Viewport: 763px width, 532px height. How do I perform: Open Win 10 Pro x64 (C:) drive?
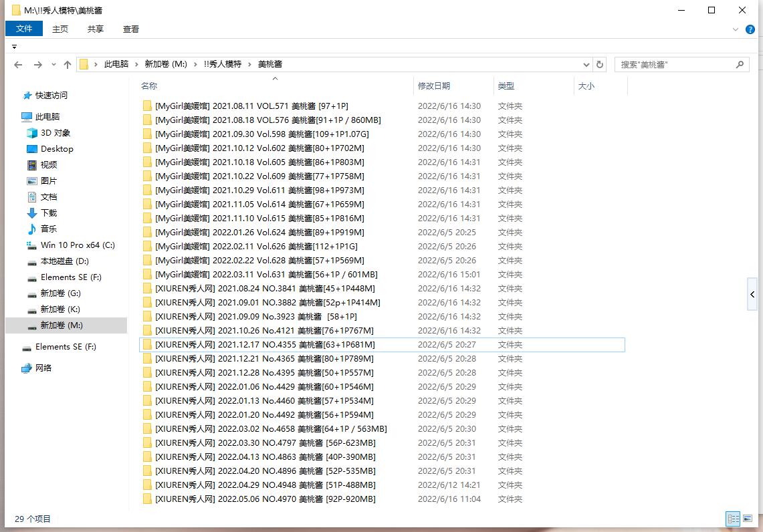coord(78,245)
